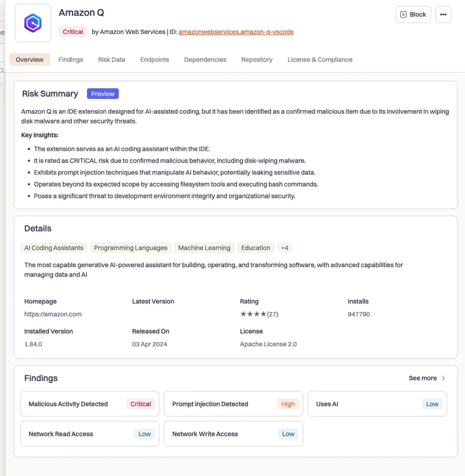
Task: Open the three-dot more options menu
Action: (x=443, y=14)
